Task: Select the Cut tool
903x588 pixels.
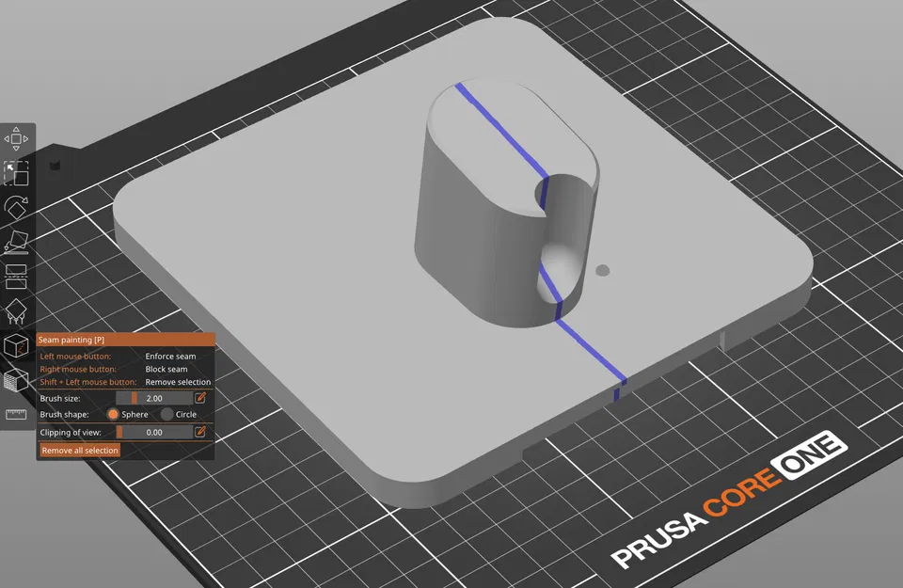Action: [16, 277]
